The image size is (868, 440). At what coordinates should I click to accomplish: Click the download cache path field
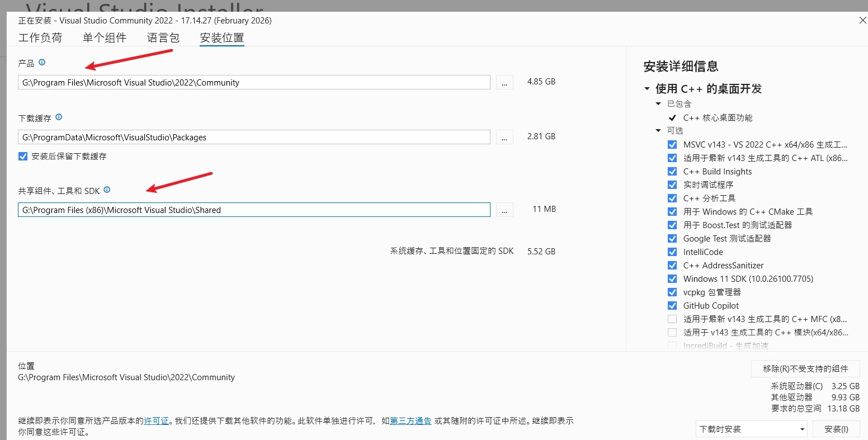coord(254,137)
